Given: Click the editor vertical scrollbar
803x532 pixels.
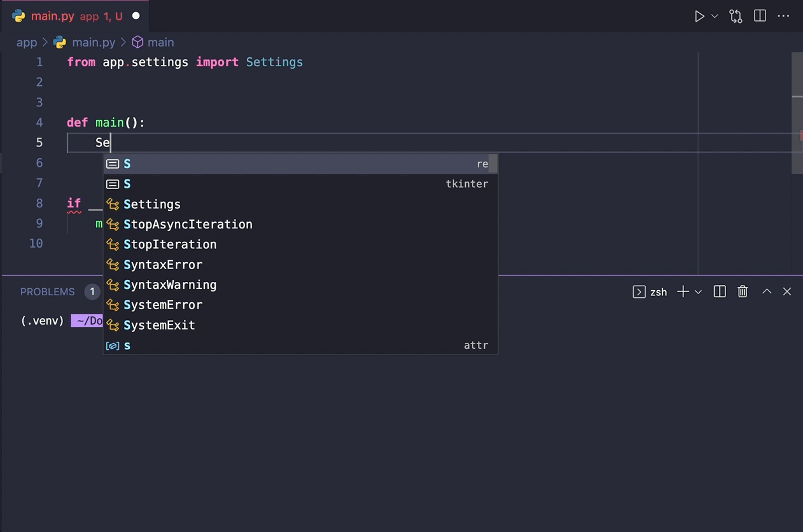Looking at the screenshot, I should click(797, 113).
